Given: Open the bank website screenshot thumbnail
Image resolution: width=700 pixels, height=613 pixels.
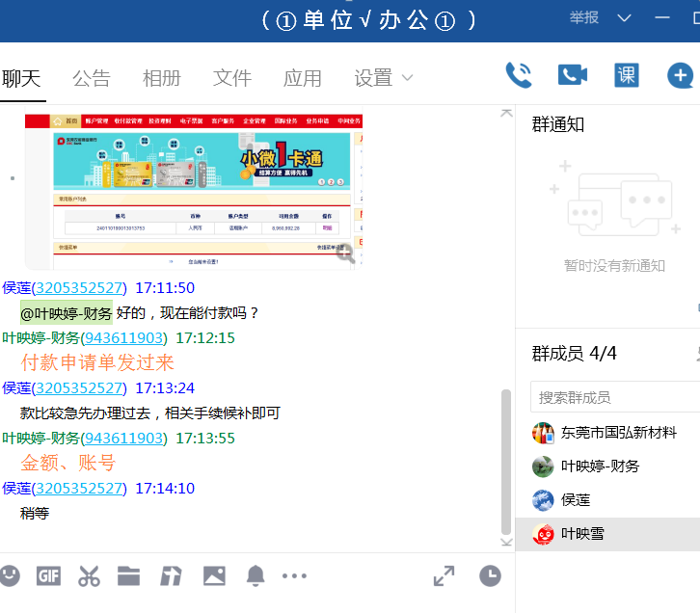Looking at the screenshot, I should (x=193, y=191).
